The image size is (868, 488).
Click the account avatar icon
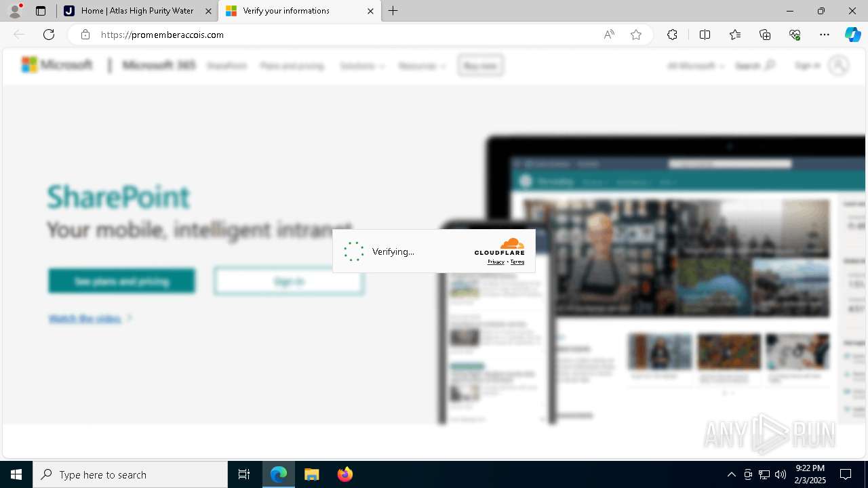839,66
